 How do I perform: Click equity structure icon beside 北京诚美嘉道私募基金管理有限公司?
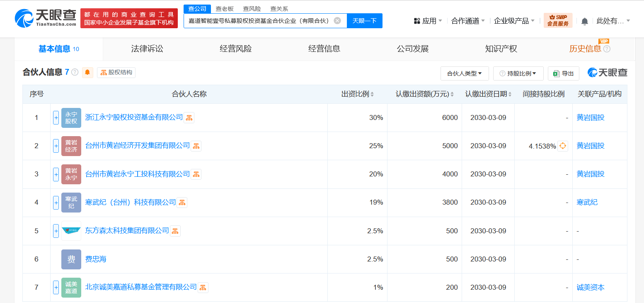(203, 287)
